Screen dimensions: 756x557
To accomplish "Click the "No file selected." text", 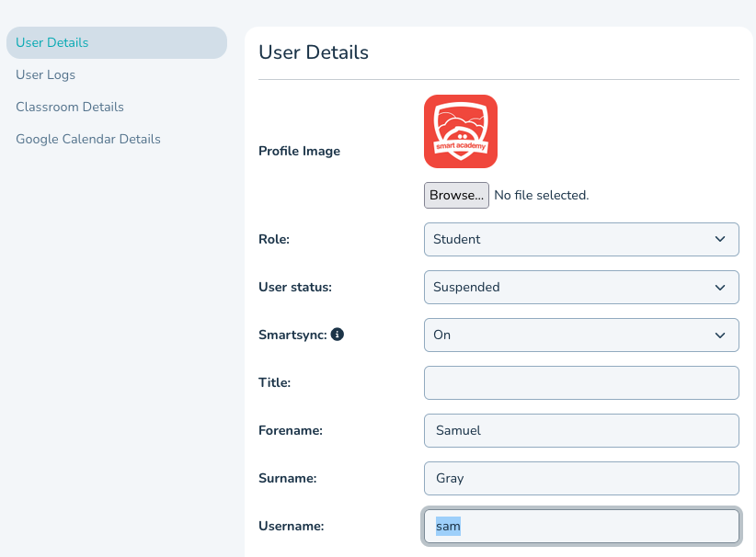I will [541, 195].
